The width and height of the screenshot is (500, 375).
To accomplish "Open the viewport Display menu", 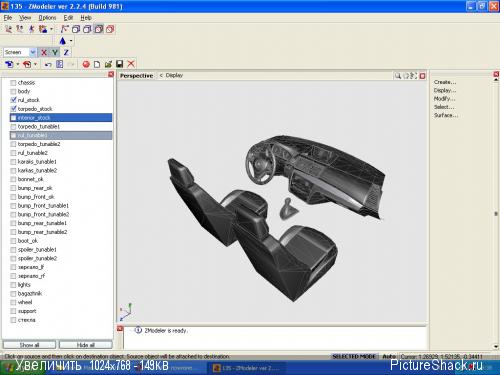I will [174, 75].
